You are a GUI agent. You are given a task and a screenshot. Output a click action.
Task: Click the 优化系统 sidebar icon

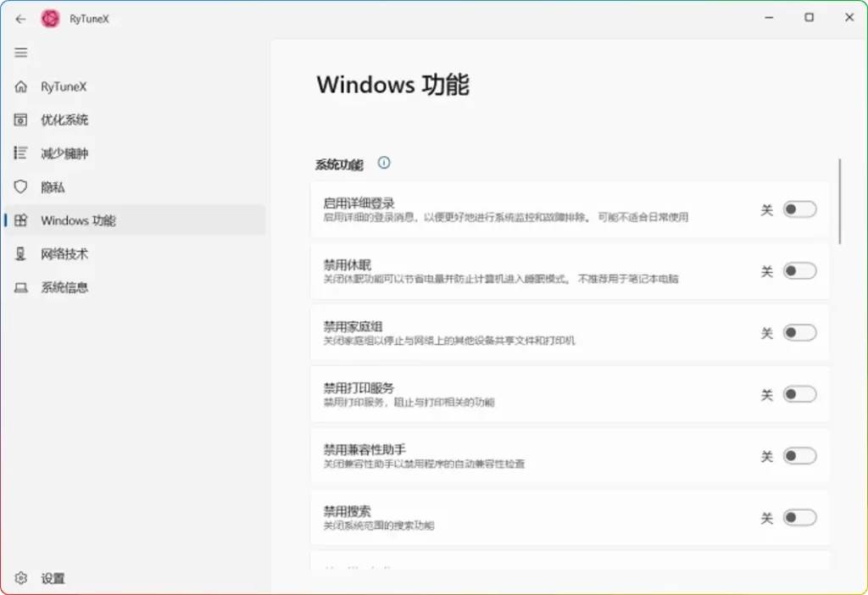click(20, 120)
